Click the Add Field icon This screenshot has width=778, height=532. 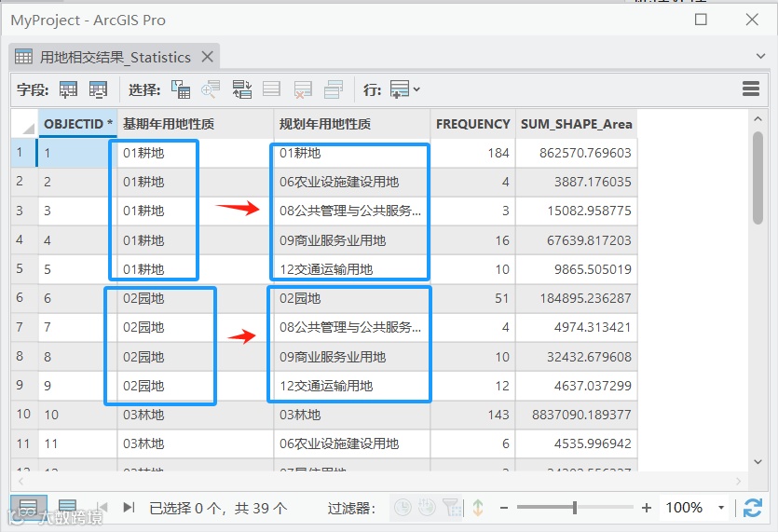68,89
